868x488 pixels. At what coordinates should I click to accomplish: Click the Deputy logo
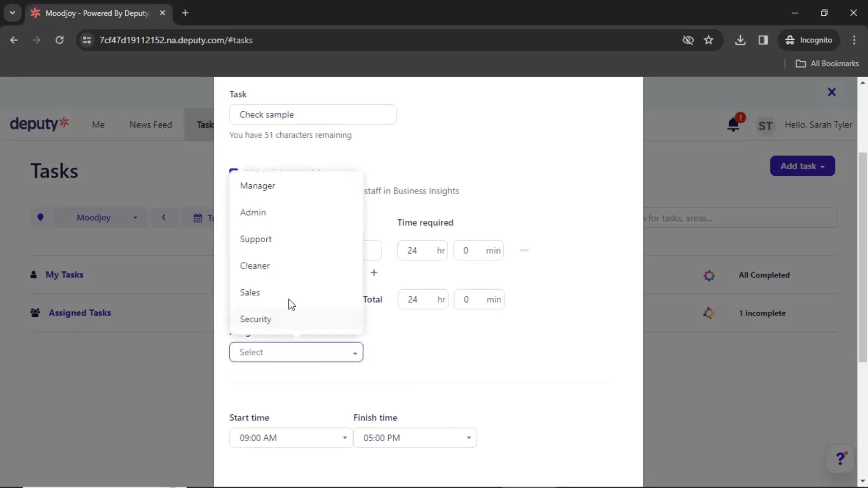coord(39,123)
